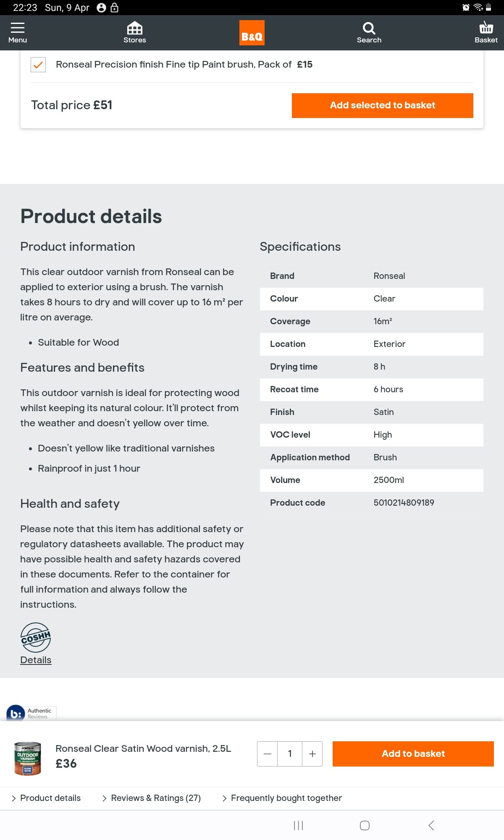This screenshot has height=840, width=504.
Task: Open the COSHH Details link
Action: 36,660
